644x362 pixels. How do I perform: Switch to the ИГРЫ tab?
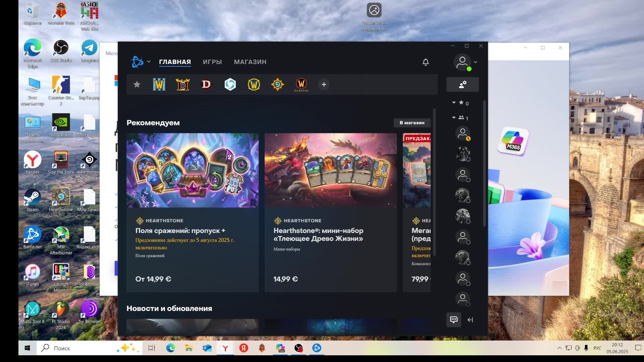[212, 62]
